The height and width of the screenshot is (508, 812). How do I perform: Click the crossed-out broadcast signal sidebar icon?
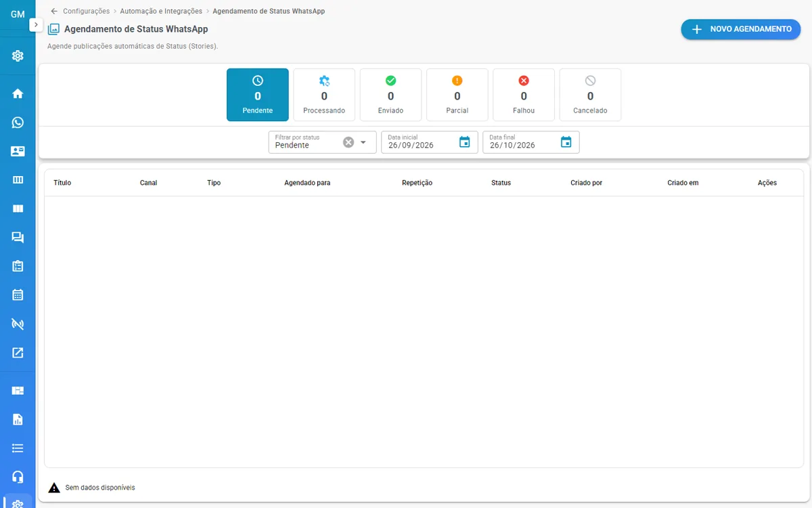[18, 324]
